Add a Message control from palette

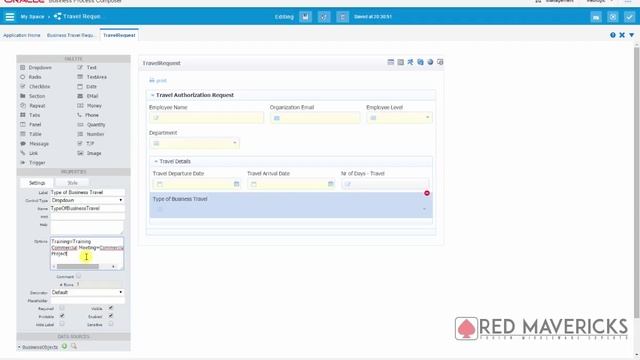pos(34,144)
